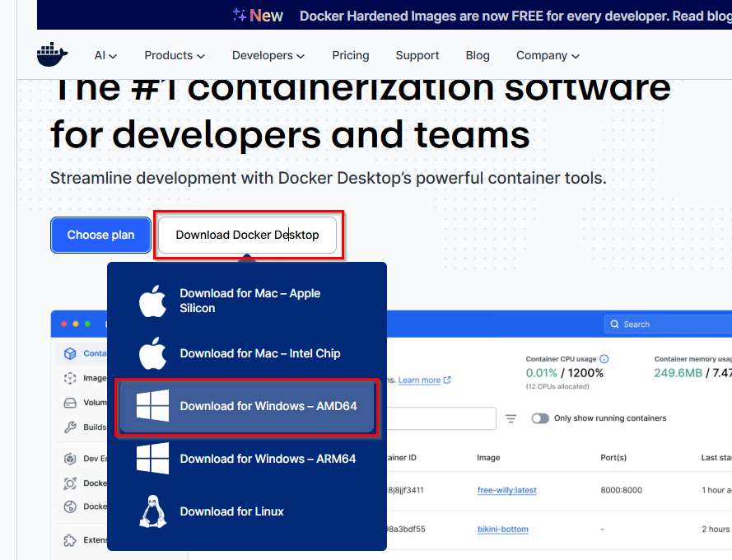Click the Download Docker Desktop button

(247, 235)
